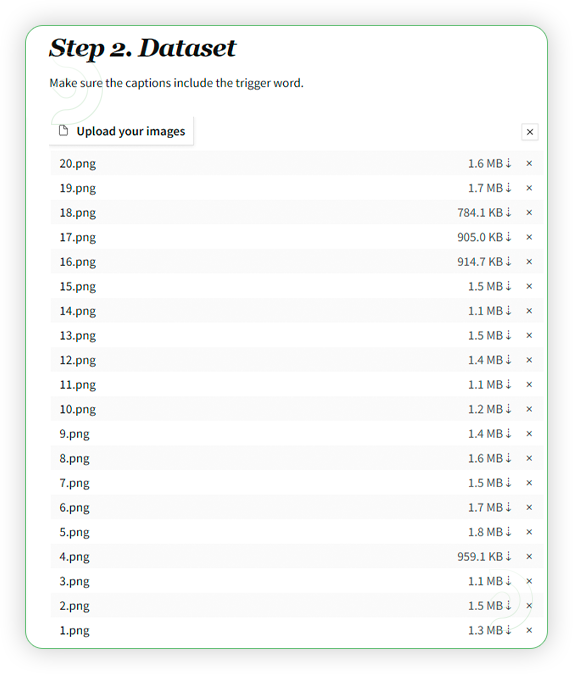Click the Upload your images button
573x674 pixels.
pyautogui.click(x=121, y=131)
